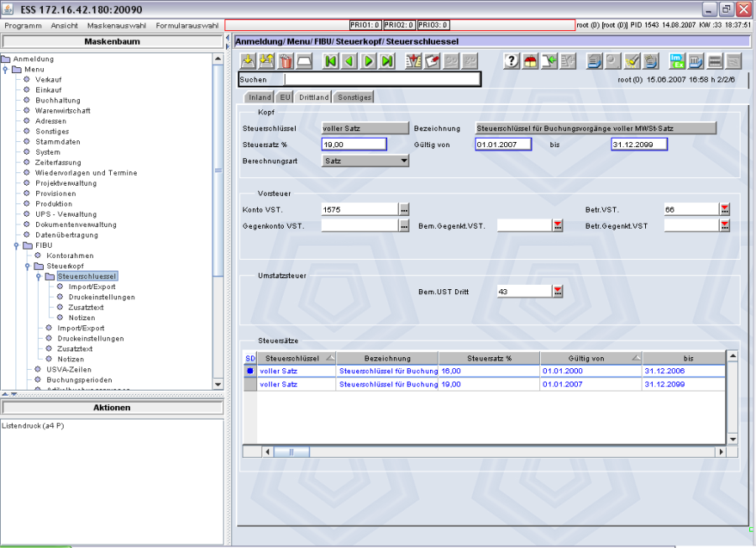Viewport: 756px width, 548px height.
Task: Switch to the EU tab
Action: [285, 97]
